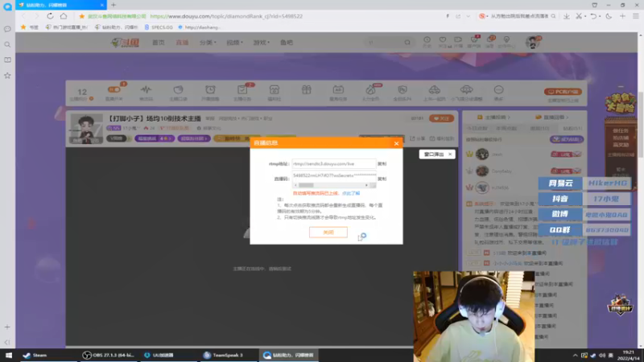Click the gift box icon in anchor toolbar
644x362 pixels.
pos(307,89)
